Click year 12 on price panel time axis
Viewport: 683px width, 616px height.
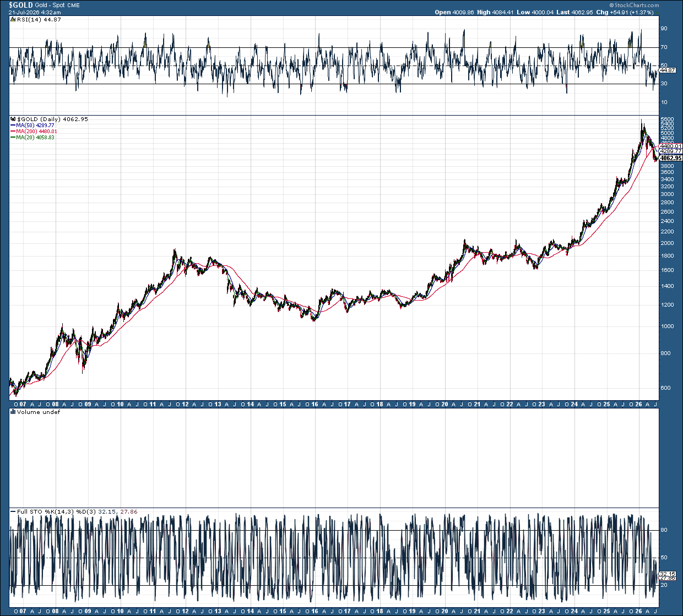[186, 404]
